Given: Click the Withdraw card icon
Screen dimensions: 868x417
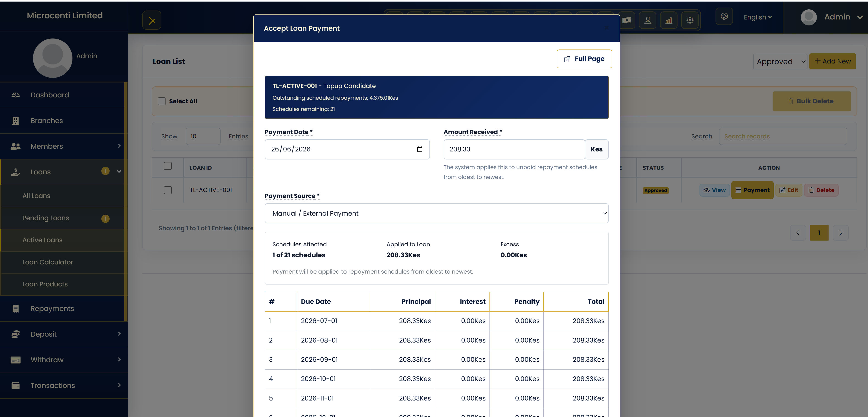Looking at the screenshot, I should [x=16, y=360].
